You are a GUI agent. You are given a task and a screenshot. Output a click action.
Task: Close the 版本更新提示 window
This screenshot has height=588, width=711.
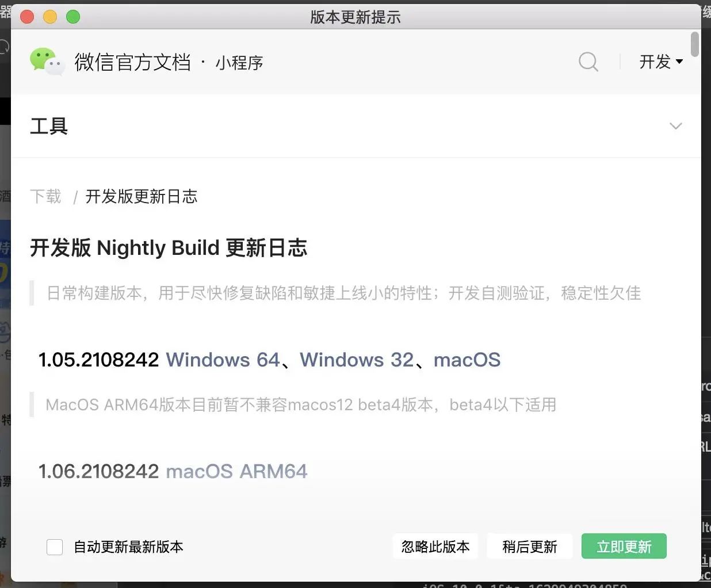(x=27, y=17)
